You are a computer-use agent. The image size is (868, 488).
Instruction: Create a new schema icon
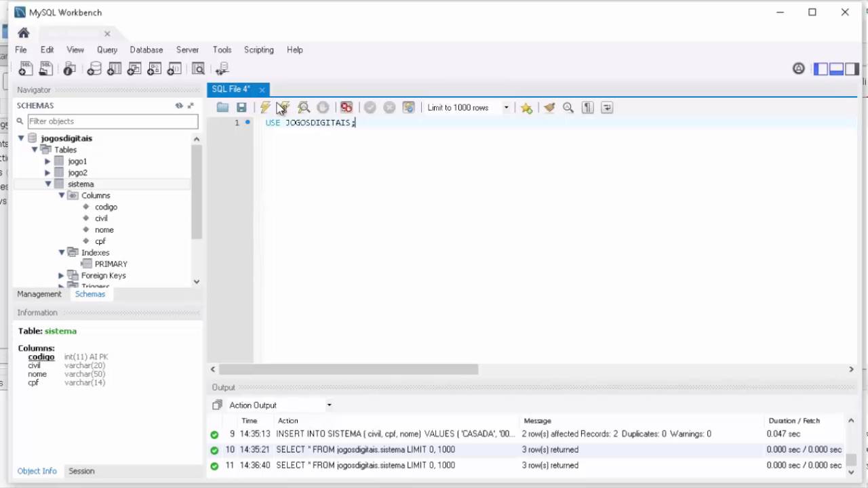[94, 68]
